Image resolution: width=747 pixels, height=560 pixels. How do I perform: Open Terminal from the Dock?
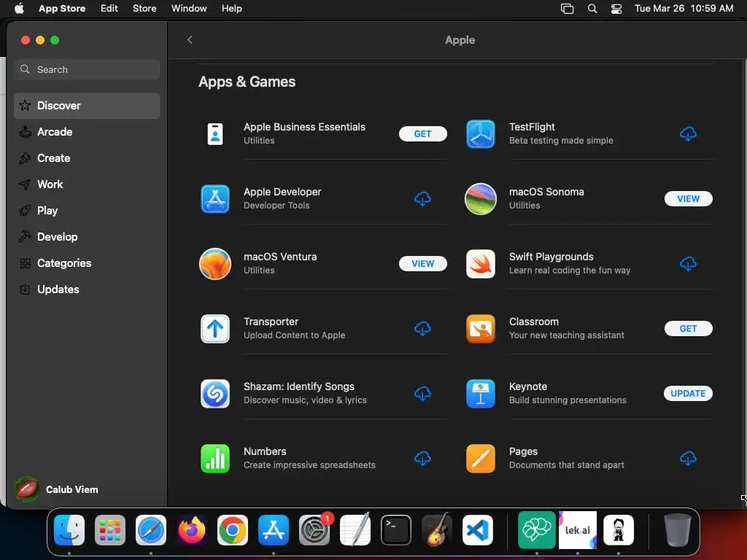[x=396, y=530]
